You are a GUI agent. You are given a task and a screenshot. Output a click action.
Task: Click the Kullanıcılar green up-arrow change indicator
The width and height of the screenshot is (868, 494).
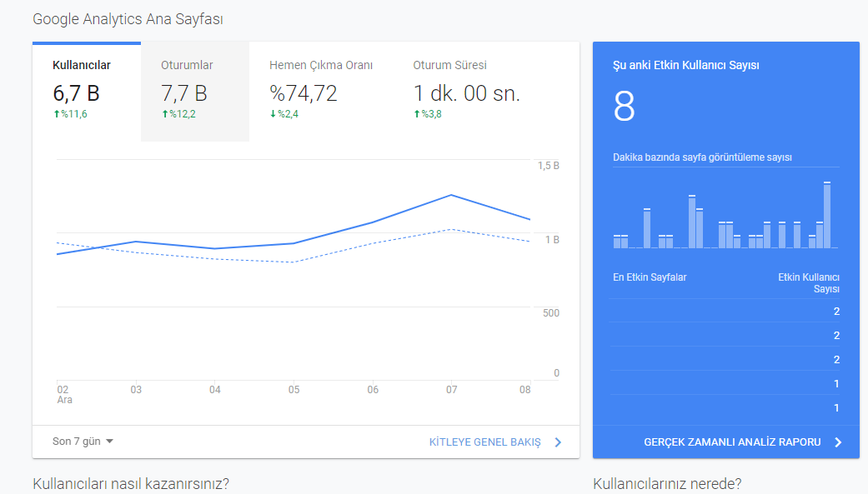[70, 114]
